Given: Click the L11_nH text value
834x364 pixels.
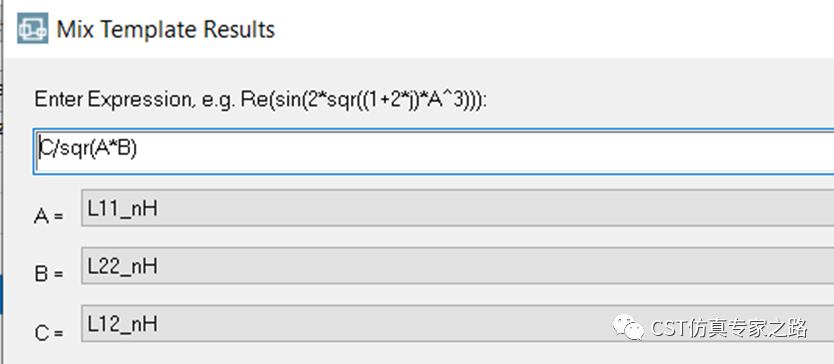Looking at the screenshot, I should tap(123, 209).
